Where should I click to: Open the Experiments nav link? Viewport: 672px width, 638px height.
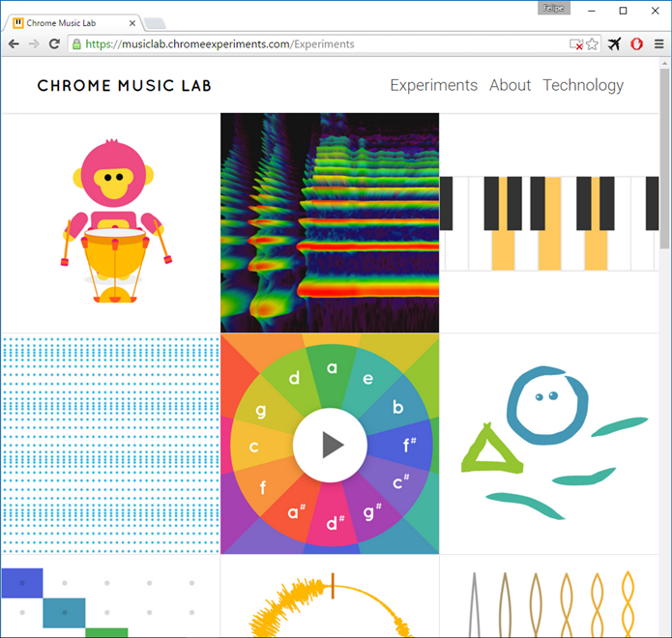point(433,85)
